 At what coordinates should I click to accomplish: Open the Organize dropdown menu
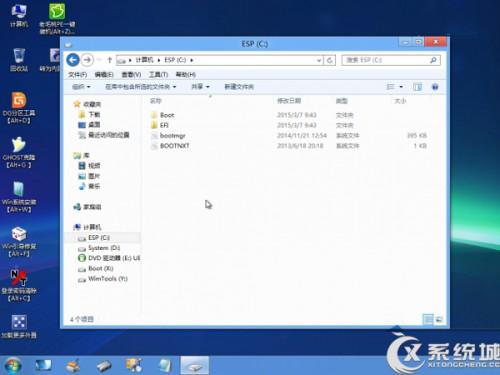[x=81, y=87]
